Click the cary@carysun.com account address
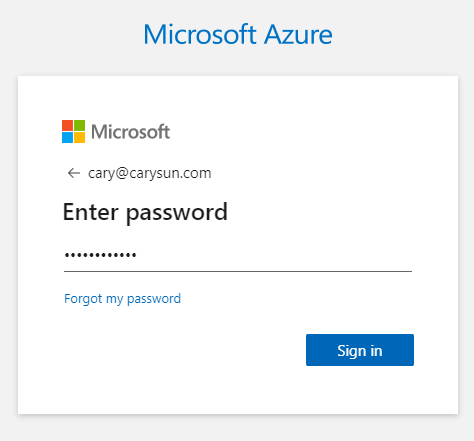The width and height of the screenshot is (474, 441). pos(150,173)
